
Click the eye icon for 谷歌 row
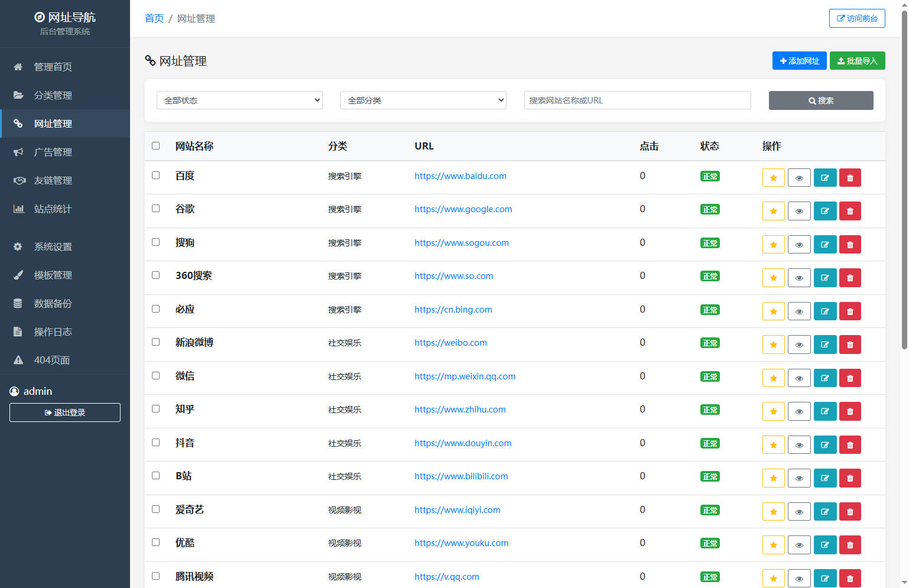coord(799,211)
